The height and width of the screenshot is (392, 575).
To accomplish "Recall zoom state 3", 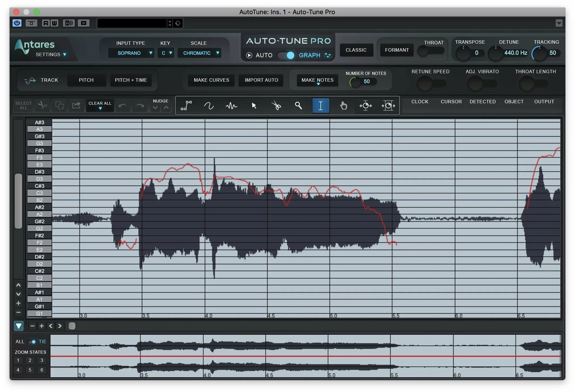I will coord(42,361).
